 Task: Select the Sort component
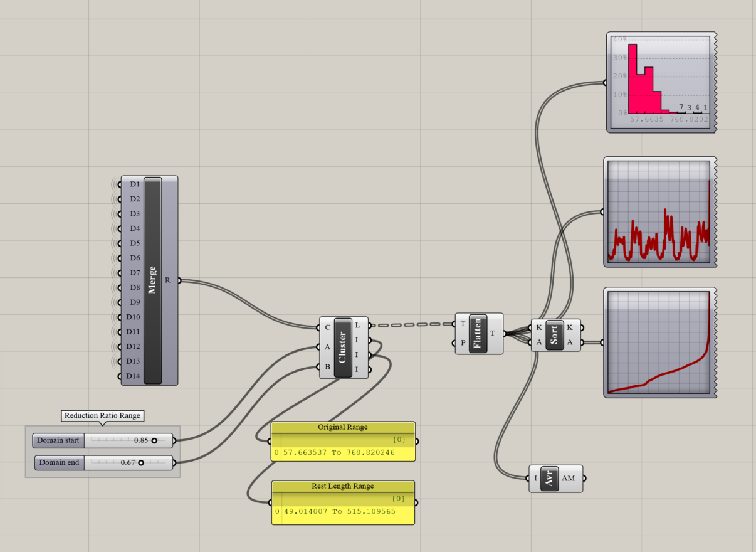(554, 334)
